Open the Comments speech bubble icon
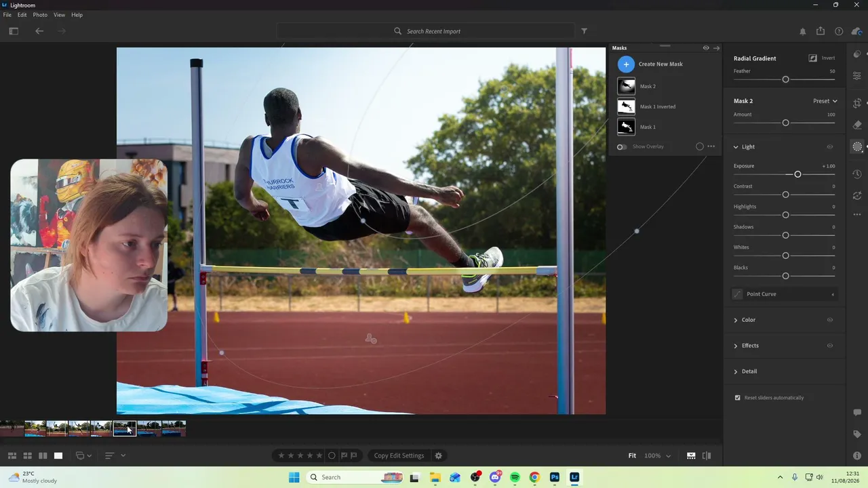The width and height of the screenshot is (868, 488). (x=857, y=412)
